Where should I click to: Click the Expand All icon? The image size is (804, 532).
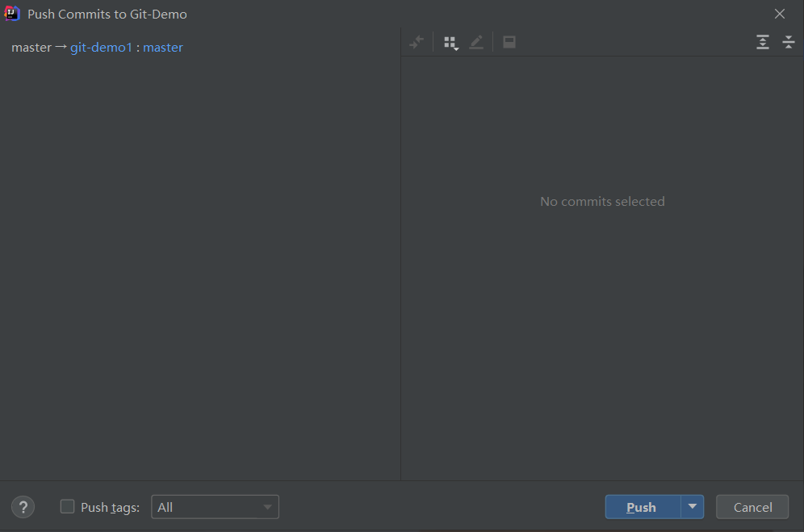[x=763, y=42]
